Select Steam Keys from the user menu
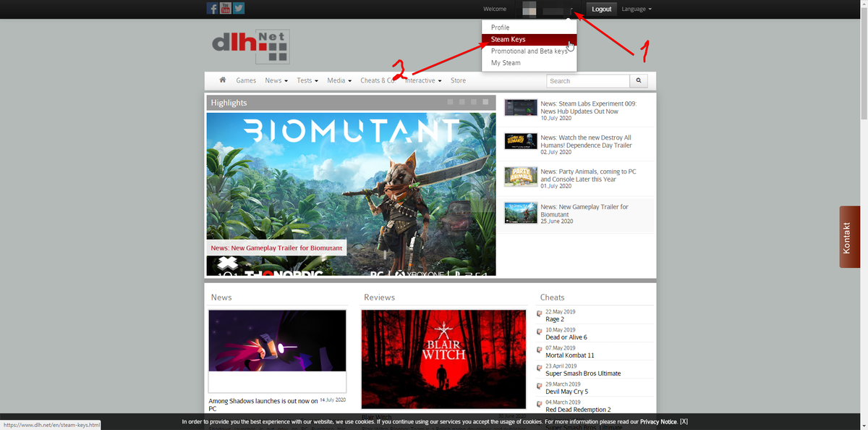 (529, 39)
